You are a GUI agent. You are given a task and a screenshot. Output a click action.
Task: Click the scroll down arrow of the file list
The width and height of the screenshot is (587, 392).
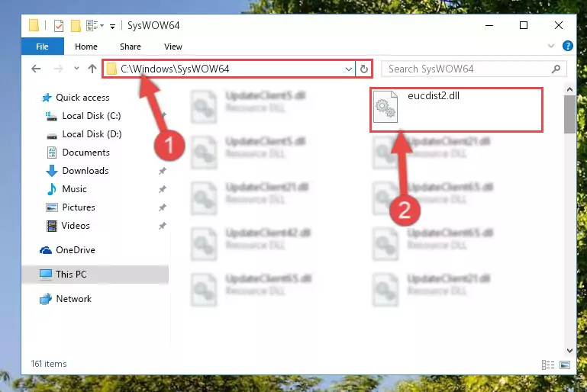(x=569, y=351)
